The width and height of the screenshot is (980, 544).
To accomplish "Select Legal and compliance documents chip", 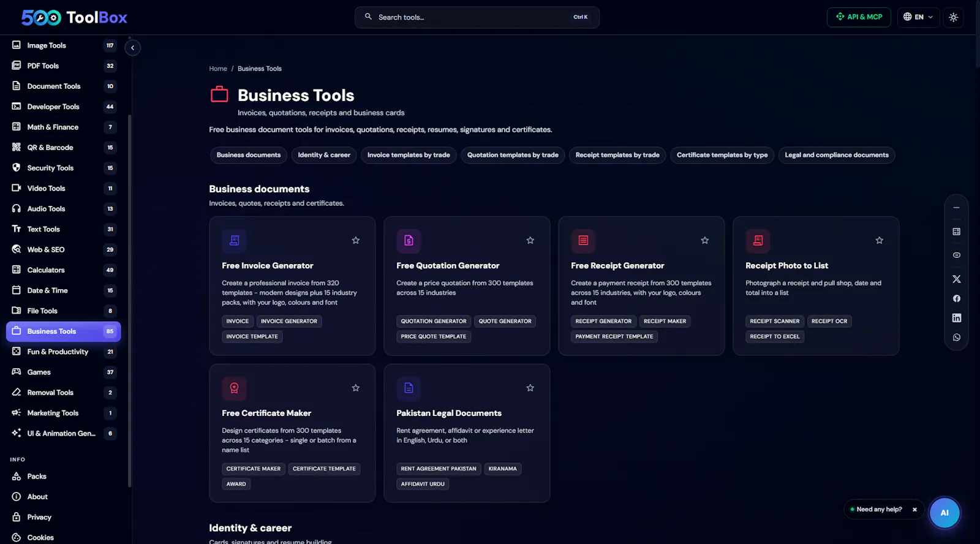I will click(837, 155).
